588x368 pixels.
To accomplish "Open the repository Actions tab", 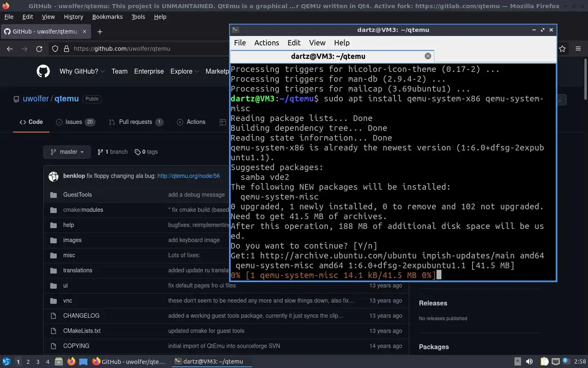I will point(191,122).
